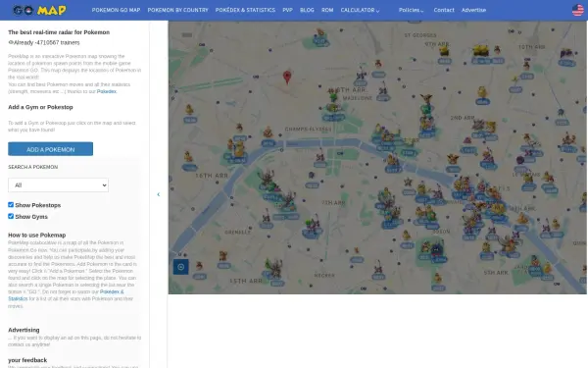Click the ST GEORGES map label
588x368 pixels.
420,35
